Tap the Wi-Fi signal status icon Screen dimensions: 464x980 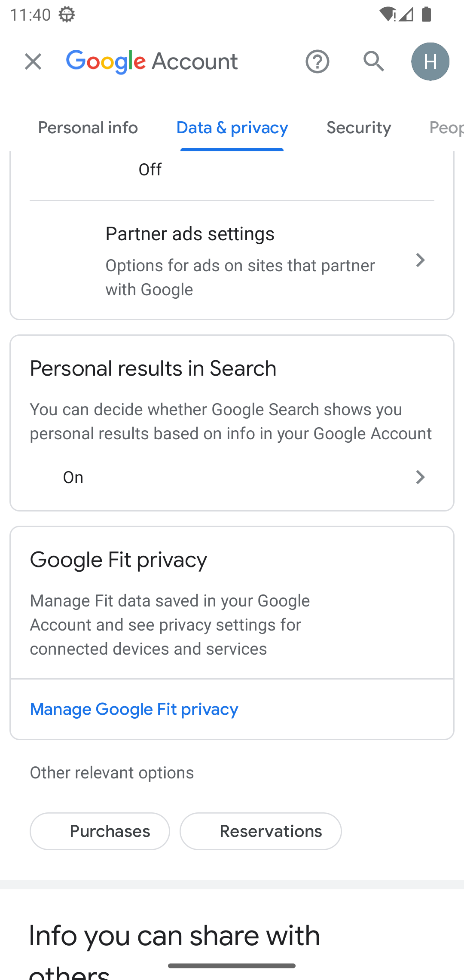point(387,15)
